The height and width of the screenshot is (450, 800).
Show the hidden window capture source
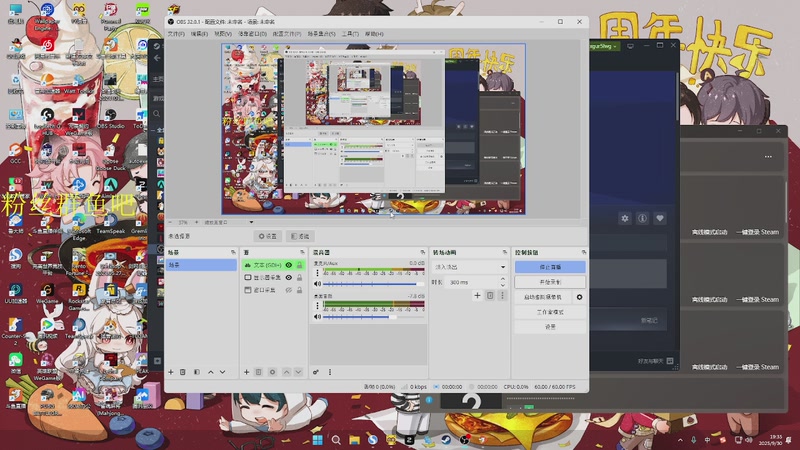click(x=289, y=290)
